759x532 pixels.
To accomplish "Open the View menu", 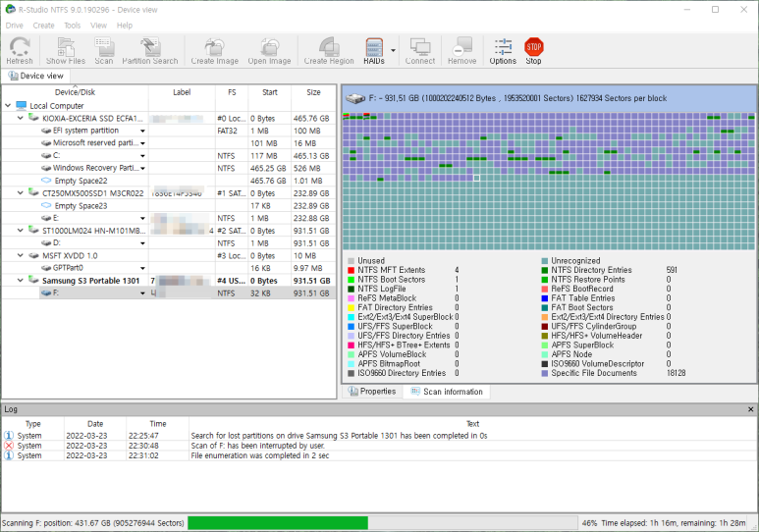I will point(99,26).
